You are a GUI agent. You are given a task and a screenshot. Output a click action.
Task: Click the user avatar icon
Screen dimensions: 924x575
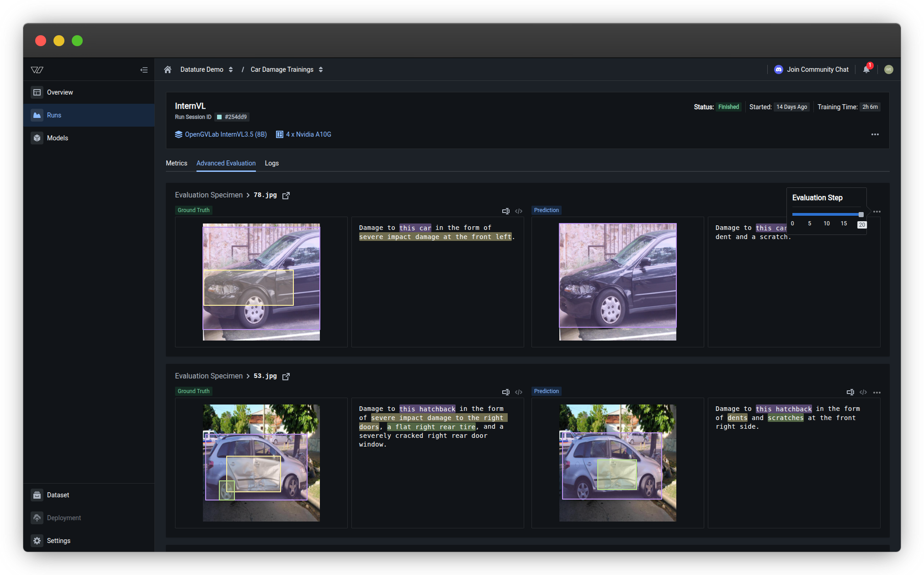(x=888, y=69)
